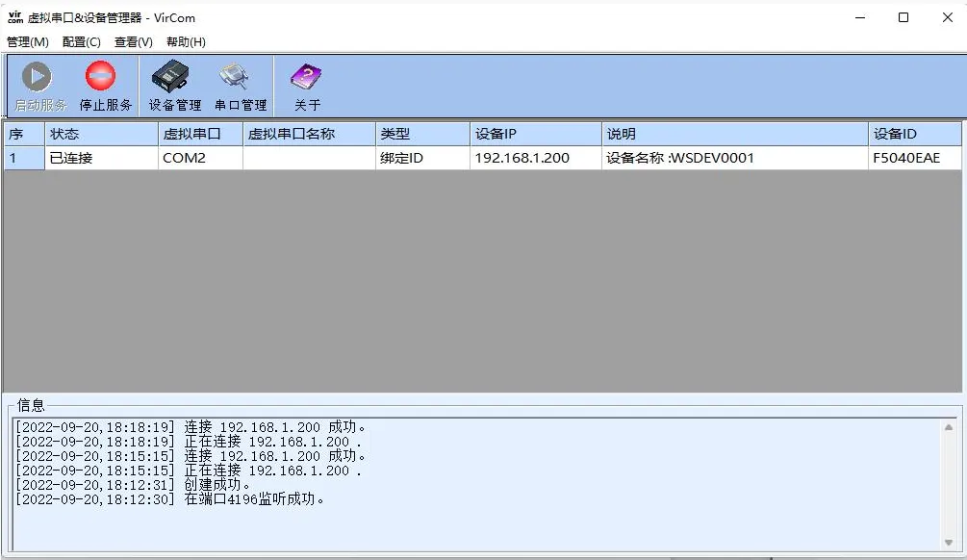Click the 停止服务 (Stop Service) toolbar icon
The width and height of the screenshot is (967, 560).
point(103,84)
